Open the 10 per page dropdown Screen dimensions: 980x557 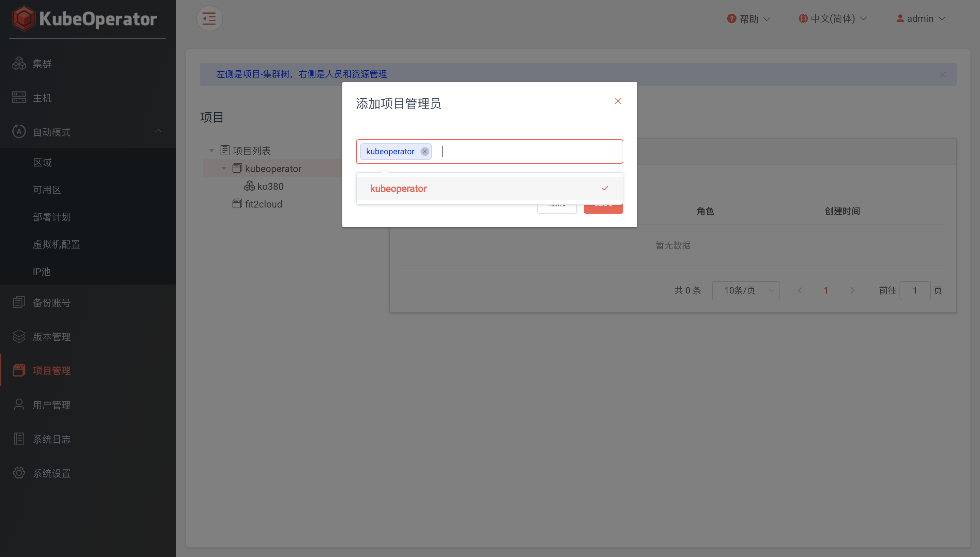[745, 291]
